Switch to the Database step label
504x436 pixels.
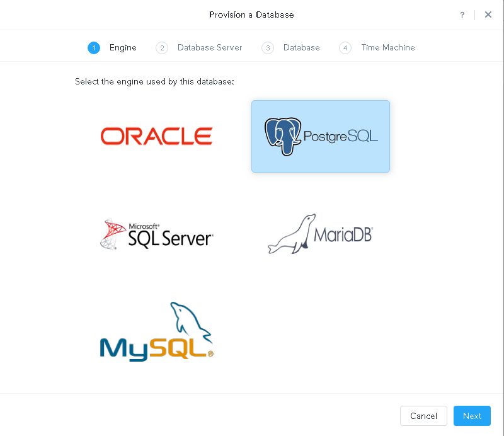[x=302, y=48]
